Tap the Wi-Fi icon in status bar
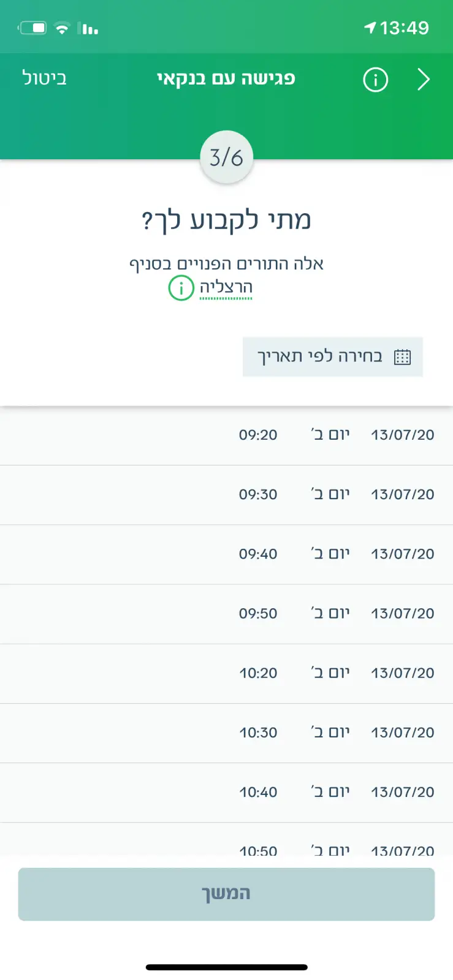 [62, 28]
